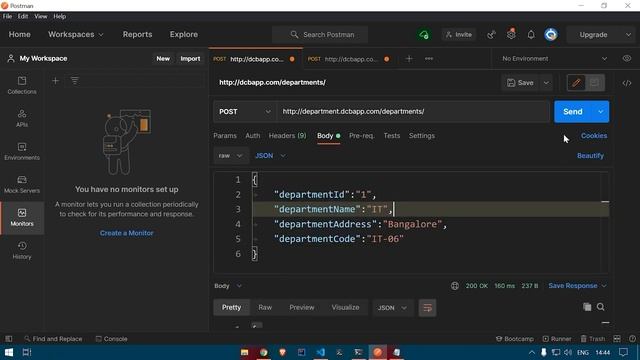Open the JSON body format dropdown

270,156
